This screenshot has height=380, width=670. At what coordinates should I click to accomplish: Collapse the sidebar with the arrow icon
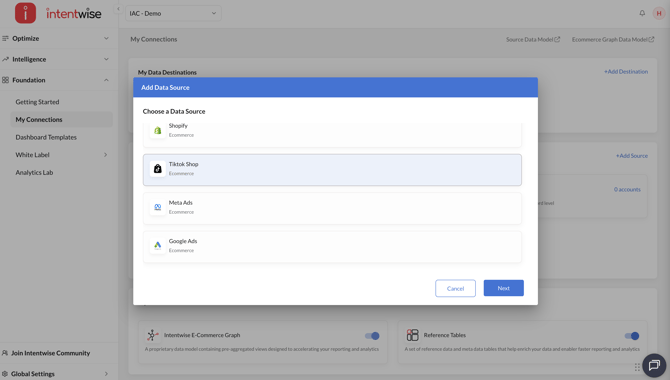click(118, 9)
